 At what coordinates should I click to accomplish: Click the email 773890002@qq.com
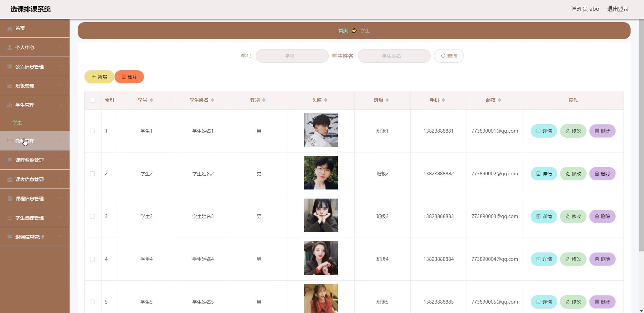[x=494, y=174]
